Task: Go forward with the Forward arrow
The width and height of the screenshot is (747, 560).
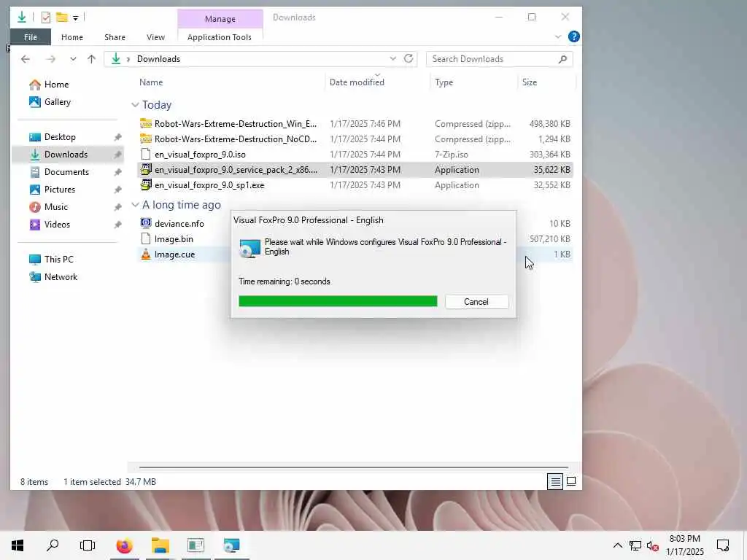Action: coord(50,59)
